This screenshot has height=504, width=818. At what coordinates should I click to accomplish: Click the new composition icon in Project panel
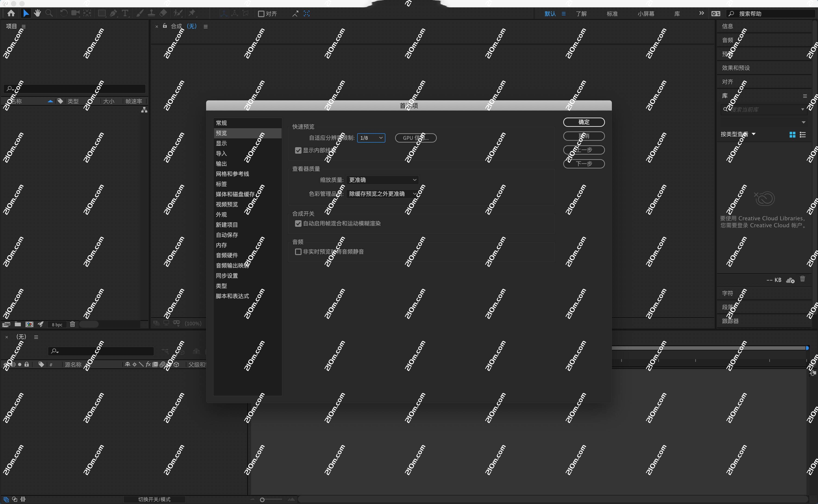(29, 324)
